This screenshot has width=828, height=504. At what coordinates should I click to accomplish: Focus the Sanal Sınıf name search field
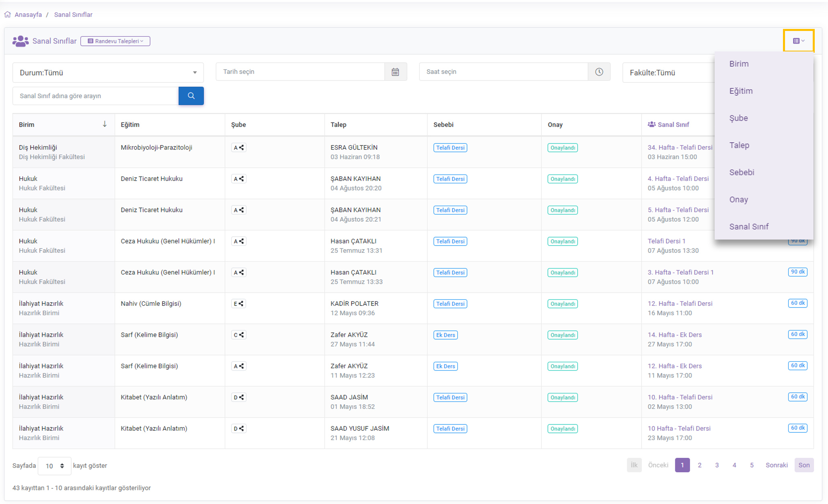pos(96,96)
